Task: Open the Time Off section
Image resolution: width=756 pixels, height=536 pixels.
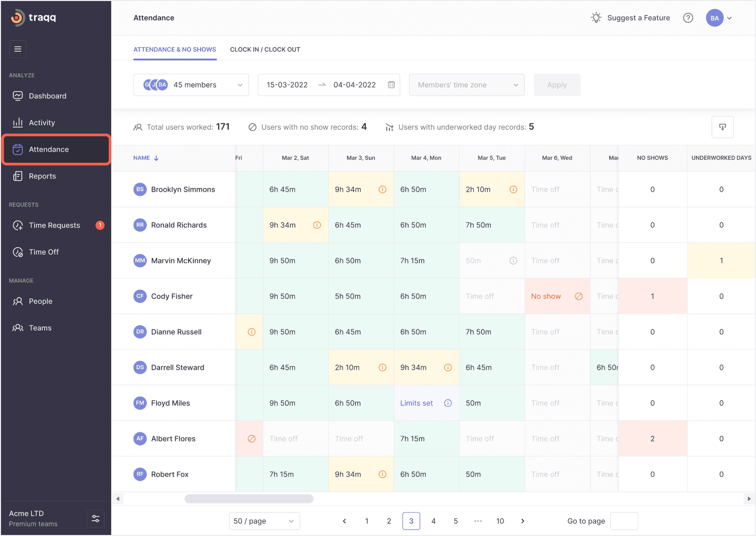Action: pyautogui.click(x=44, y=252)
